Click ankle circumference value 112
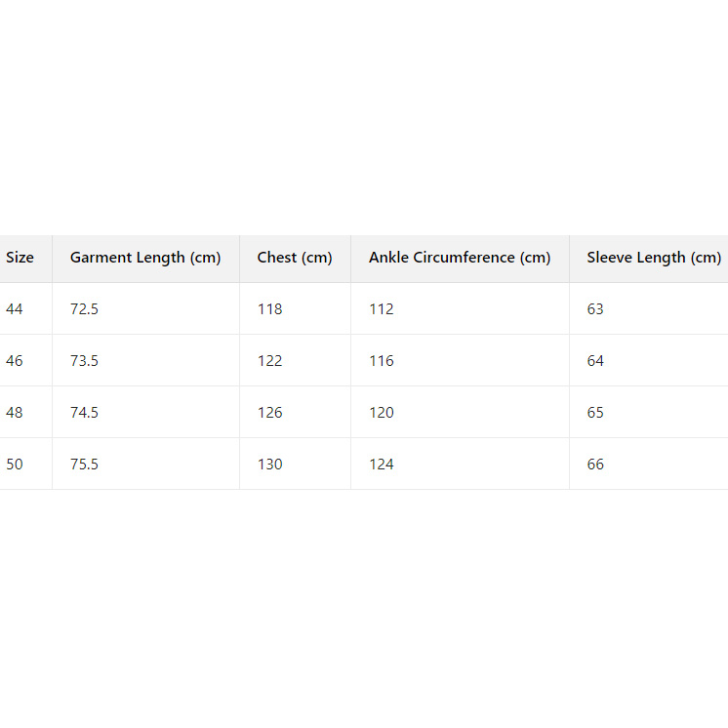Screen dimensions: 728x728 (x=382, y=309)
